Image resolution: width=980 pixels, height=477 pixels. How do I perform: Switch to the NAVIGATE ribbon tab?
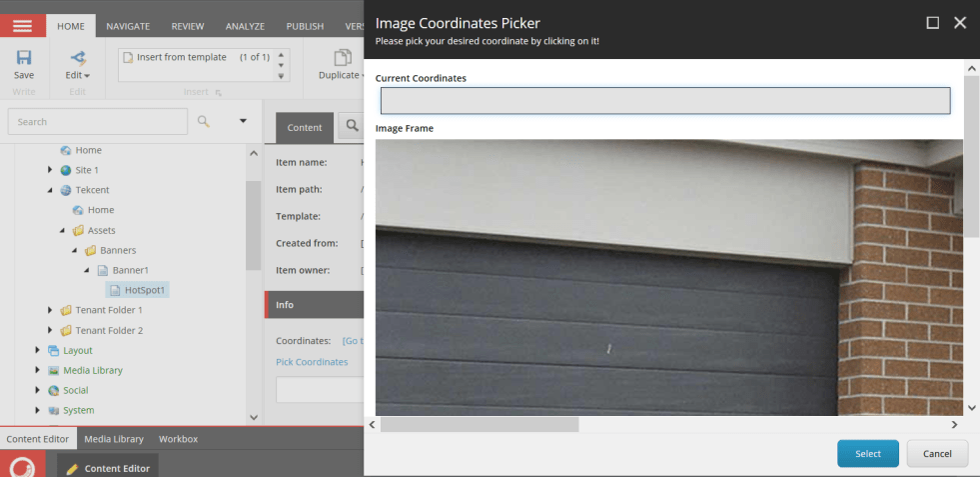click(128, 26)
